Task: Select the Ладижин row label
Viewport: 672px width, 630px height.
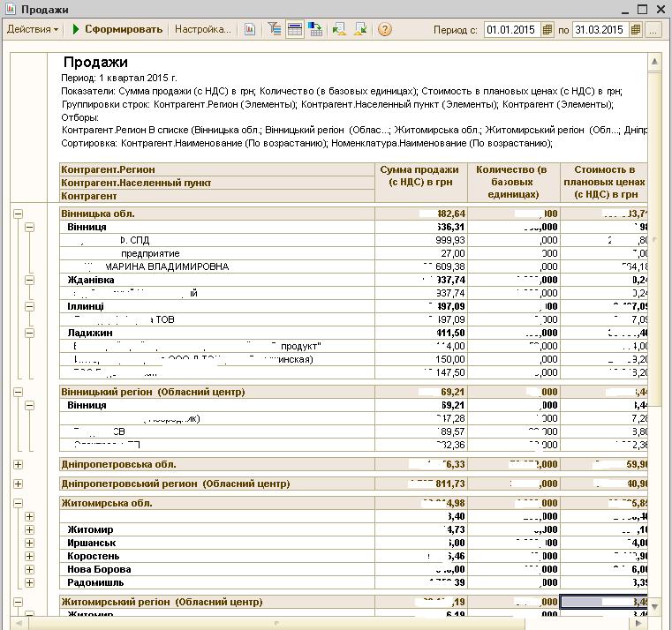Action: pyautogui.click(x=90, y=333)
